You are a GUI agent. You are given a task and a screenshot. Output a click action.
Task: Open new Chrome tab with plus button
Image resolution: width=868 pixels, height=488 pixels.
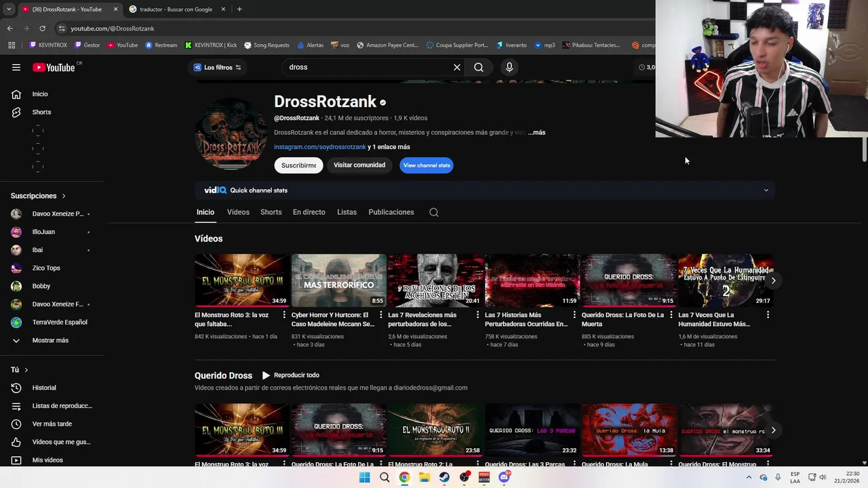click(239, 9)
